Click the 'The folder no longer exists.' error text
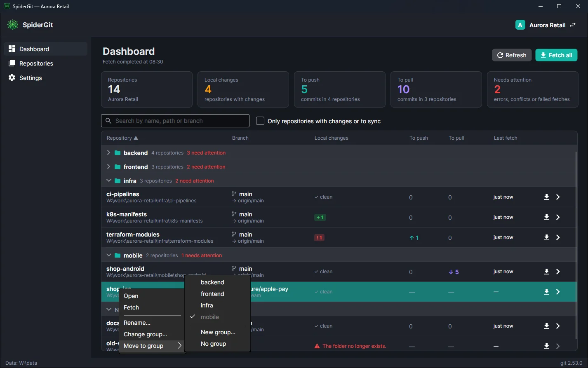The width and height of the screenshot is (588, 368). pos(354,346)
